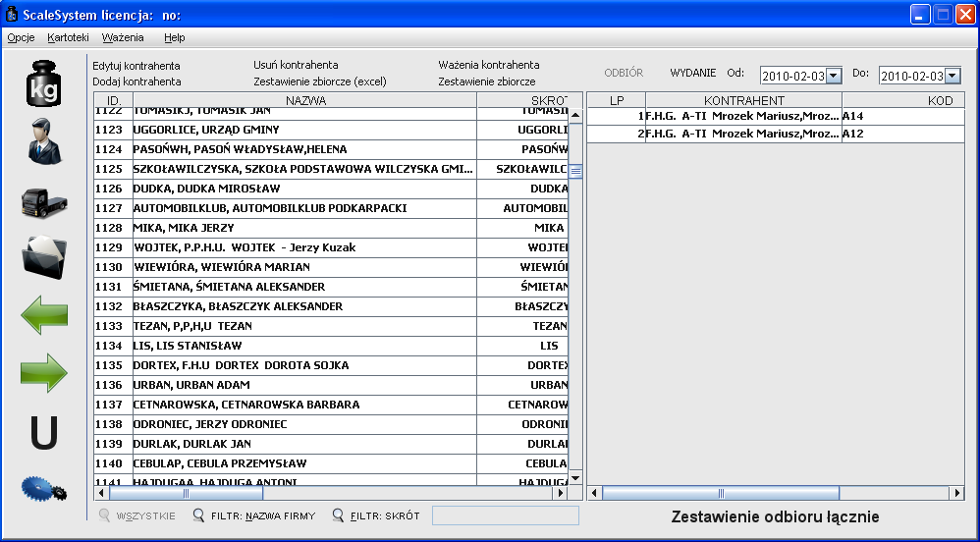Select the WSZYSTKIE filter option
This screenshot has width=980, height=542.
coord(145,515)
